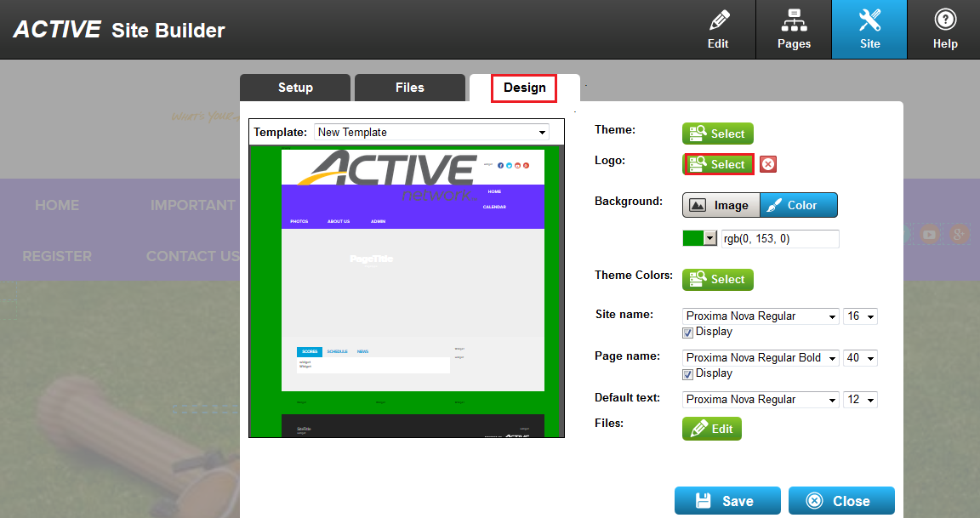Click IMPORTANT in the background page menu
980x518 pixels.
point(193,205)
